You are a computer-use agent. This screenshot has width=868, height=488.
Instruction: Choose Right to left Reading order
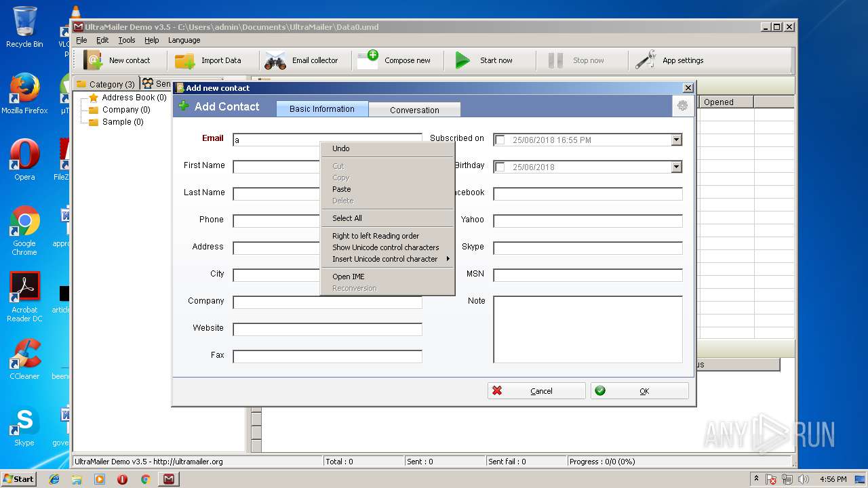(387, 236)
